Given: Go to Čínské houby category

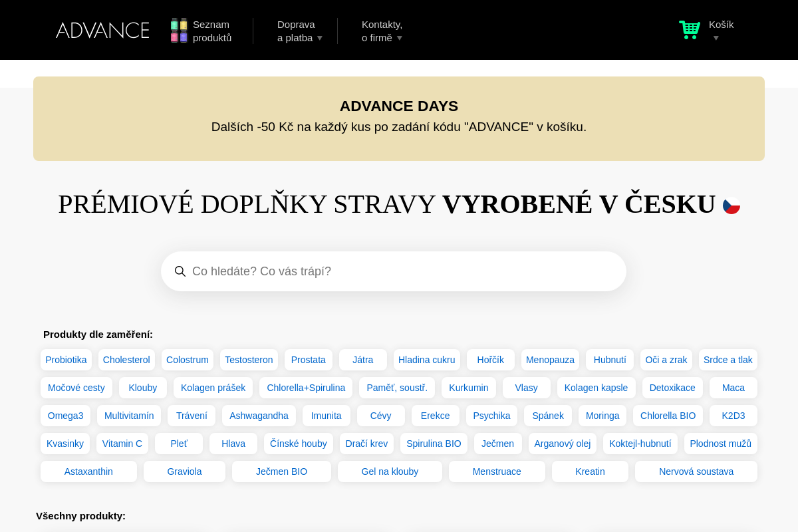Looking at the screenshot, I should tap(299, 444).
